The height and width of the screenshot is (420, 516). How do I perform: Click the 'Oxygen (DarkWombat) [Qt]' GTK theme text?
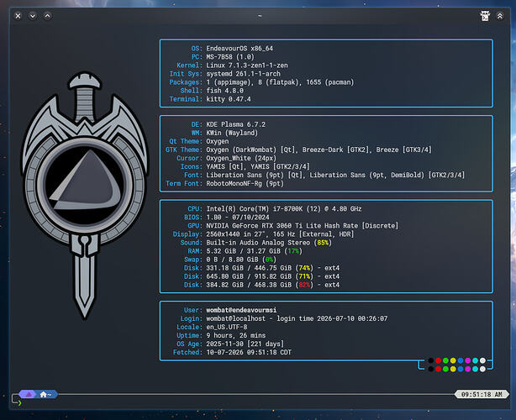point(250,150)
